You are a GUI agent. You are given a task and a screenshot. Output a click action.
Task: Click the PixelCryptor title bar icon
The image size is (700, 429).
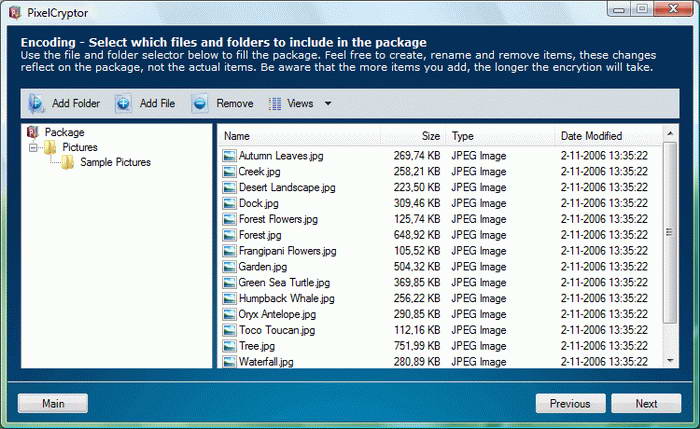click(15, 12)
